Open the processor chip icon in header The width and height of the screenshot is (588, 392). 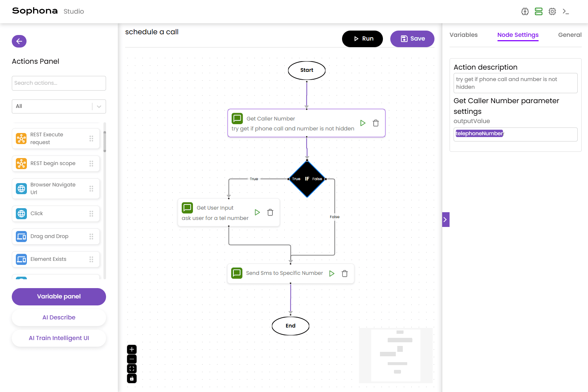click(552, 11)
